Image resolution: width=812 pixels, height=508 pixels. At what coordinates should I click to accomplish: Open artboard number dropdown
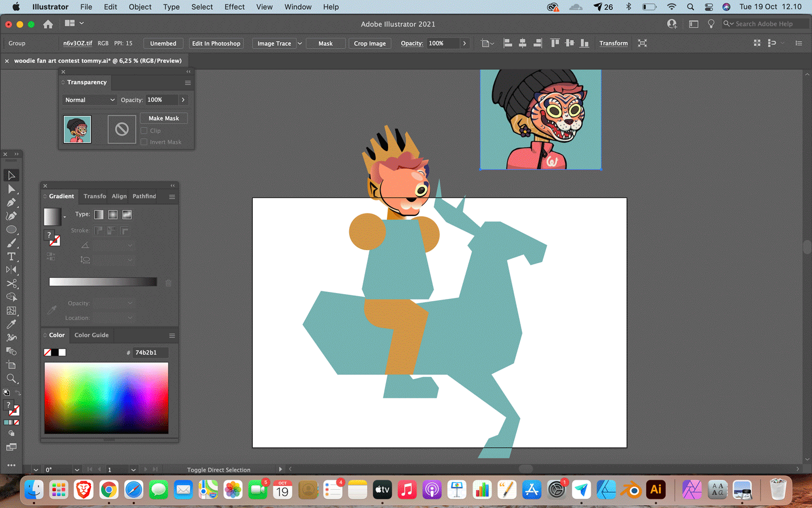point(133,470)
